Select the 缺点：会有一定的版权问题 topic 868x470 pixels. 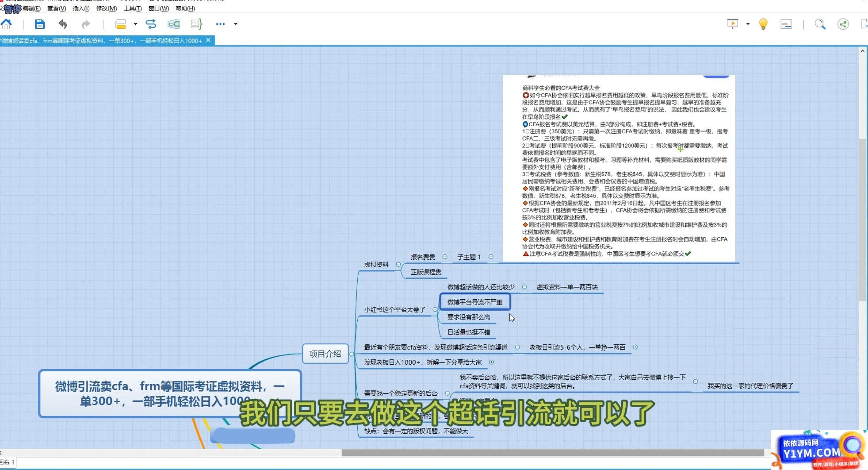(x=416, y=431)
